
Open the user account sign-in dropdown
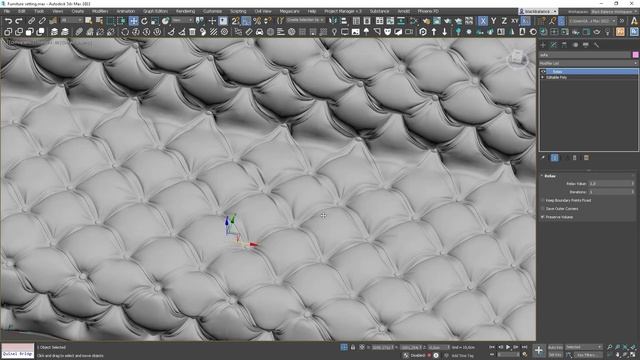(x=538, y=11)
